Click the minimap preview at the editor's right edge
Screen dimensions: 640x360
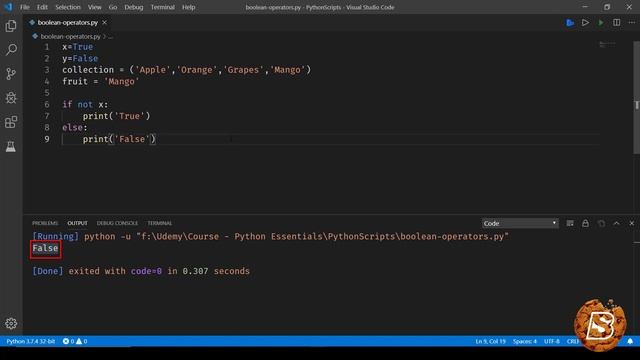(x=607, y=44)
